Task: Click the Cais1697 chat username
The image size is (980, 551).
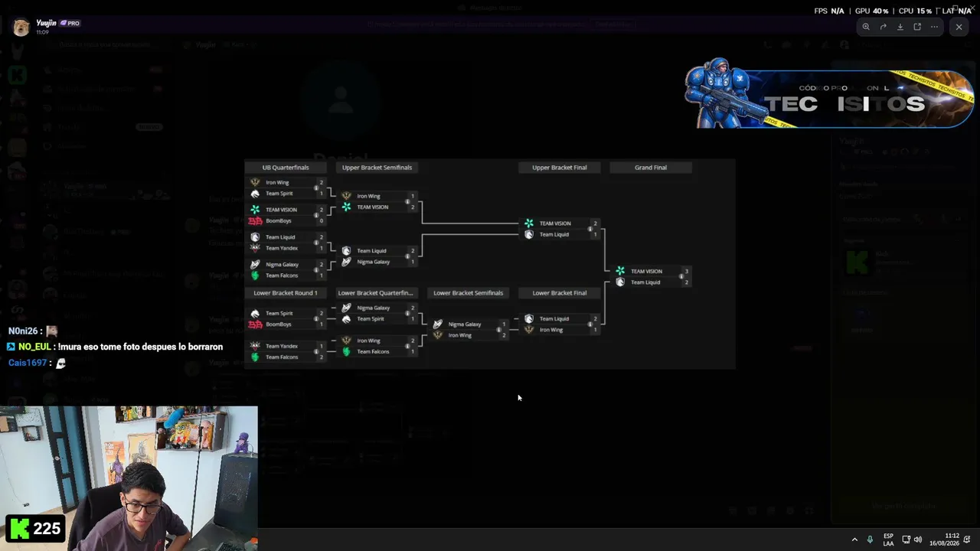Action: click(28, 363)
